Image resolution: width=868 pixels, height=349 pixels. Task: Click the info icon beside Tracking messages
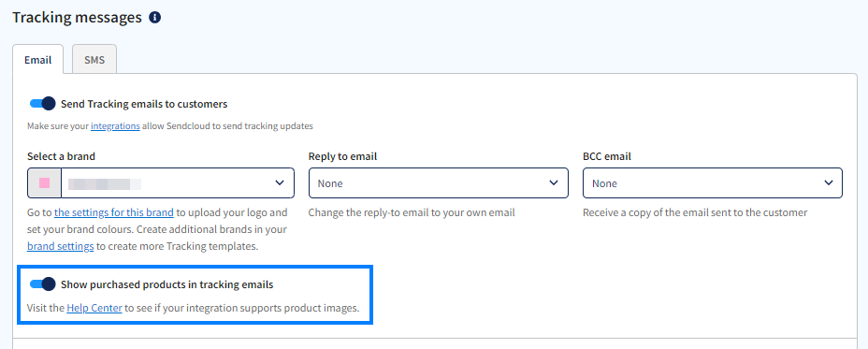point(155,18)
